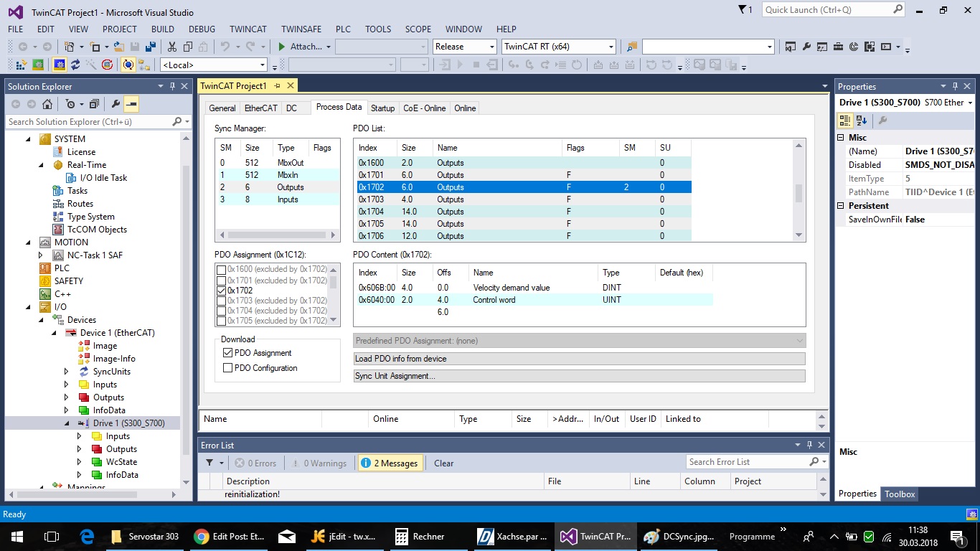Toggle the 0x1704 PDO assignment checkbox

221,311
